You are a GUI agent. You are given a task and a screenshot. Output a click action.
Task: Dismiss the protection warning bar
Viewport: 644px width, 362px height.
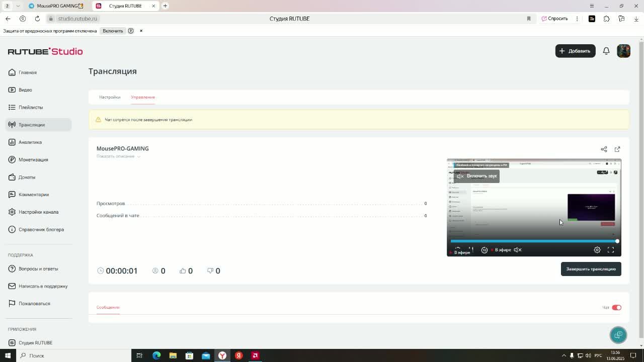pyautogui.click(x=141, y=31)
